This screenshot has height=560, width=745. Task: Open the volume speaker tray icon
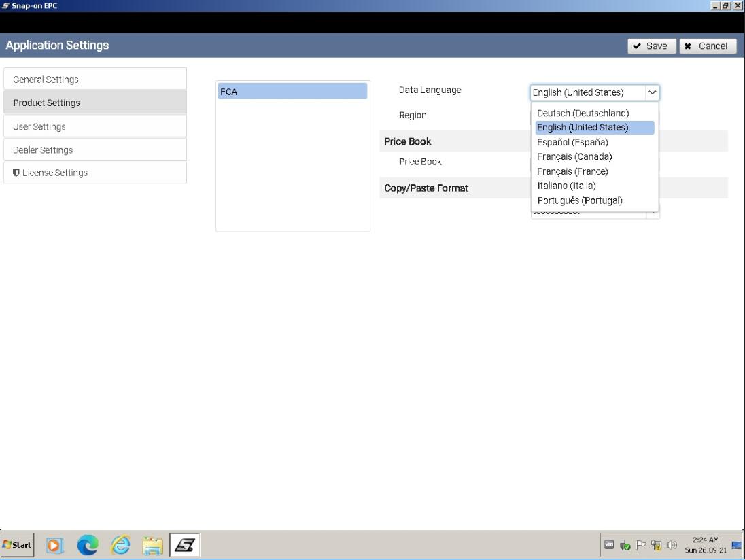(x=672, y=545)
